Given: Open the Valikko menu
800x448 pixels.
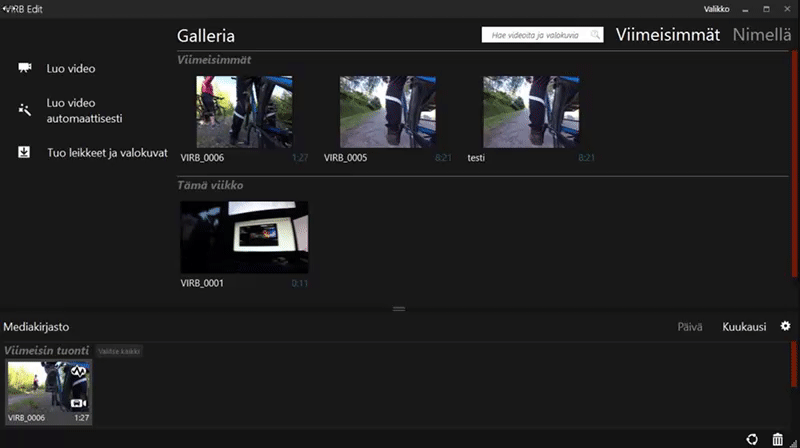Looking at the screenshot, I should coord(716,9).
